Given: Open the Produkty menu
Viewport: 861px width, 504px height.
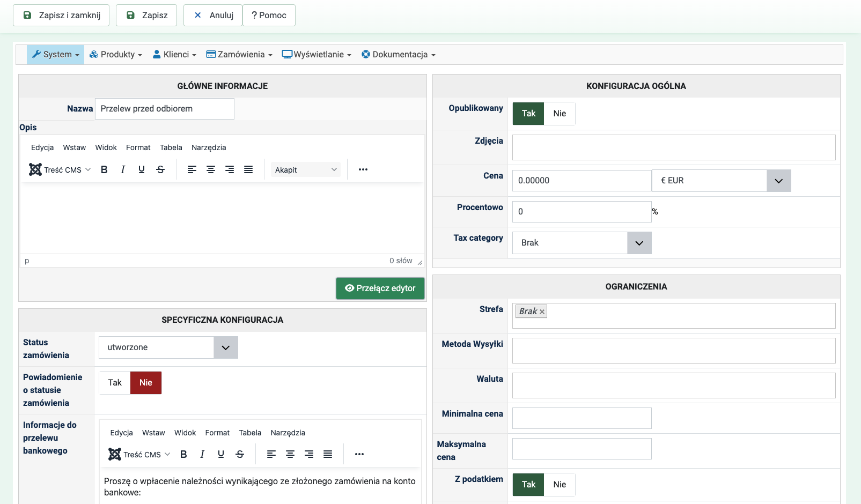Looking at the screenshot, I should (x=116, y=55).
